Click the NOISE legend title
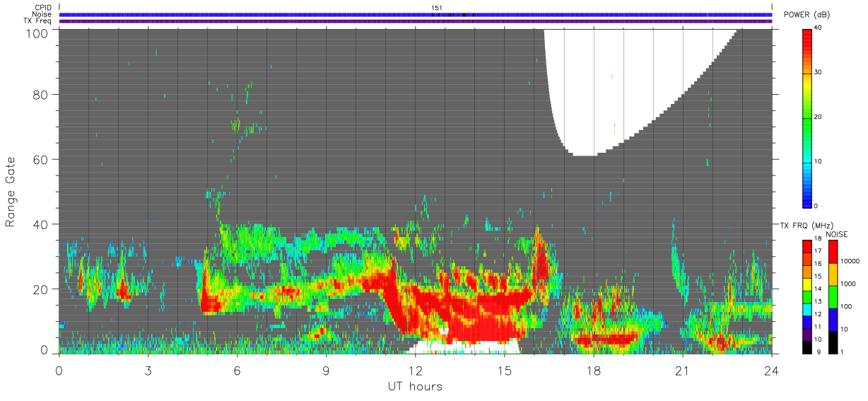 coord(837,234)
